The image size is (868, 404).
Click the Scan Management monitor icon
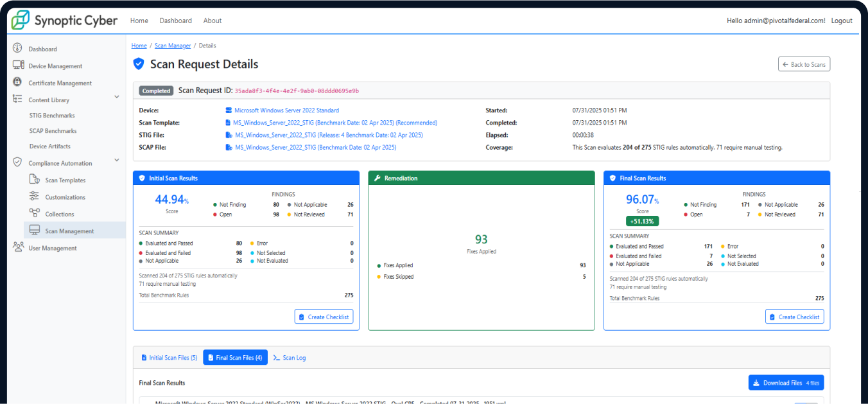pyautogui.click(x=34, y=231)
